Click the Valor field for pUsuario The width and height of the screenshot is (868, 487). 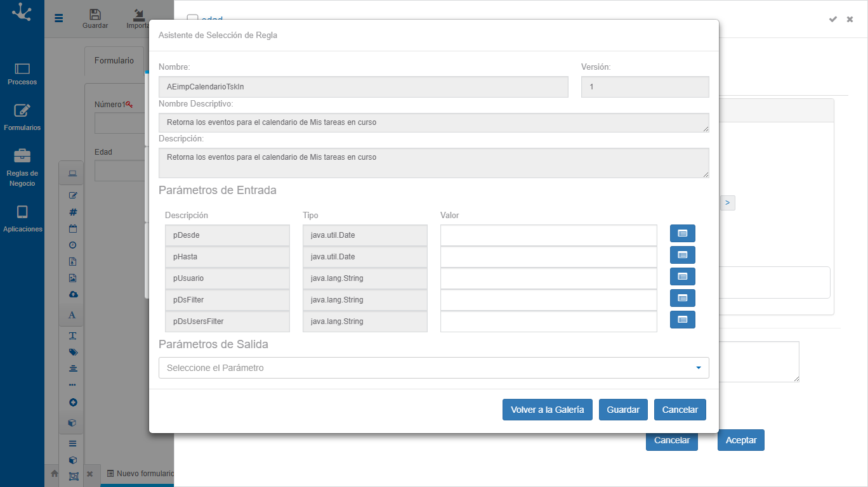coord(549,278)
